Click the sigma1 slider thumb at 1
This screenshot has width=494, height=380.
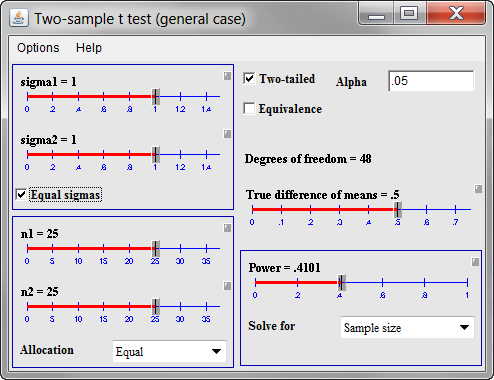(156, 97)
